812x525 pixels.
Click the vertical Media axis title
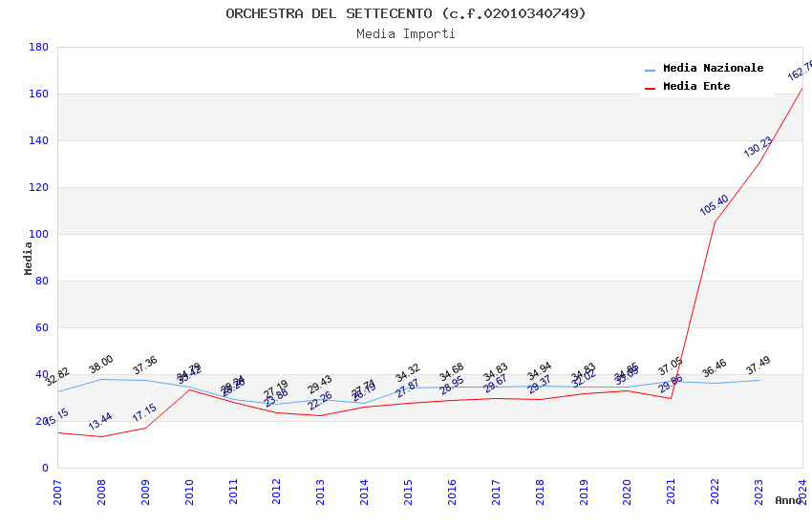point(28,258)
